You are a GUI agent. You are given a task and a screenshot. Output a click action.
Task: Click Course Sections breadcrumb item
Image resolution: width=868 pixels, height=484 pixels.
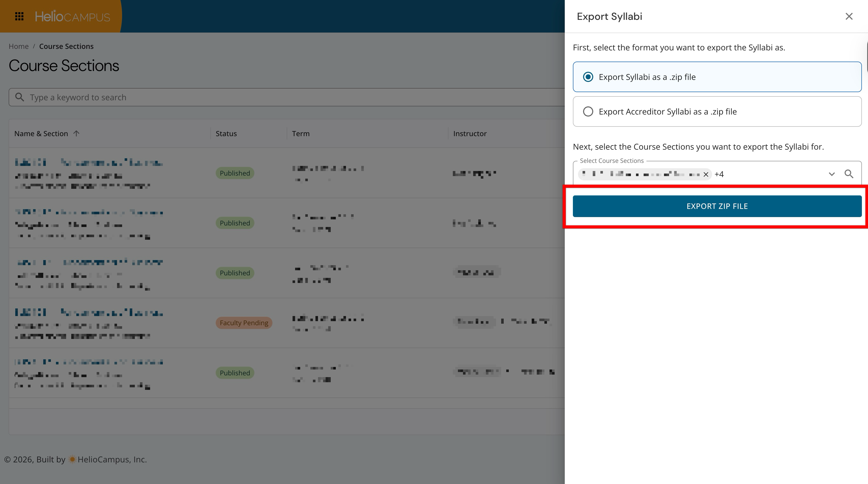click(x=66, y=47)
